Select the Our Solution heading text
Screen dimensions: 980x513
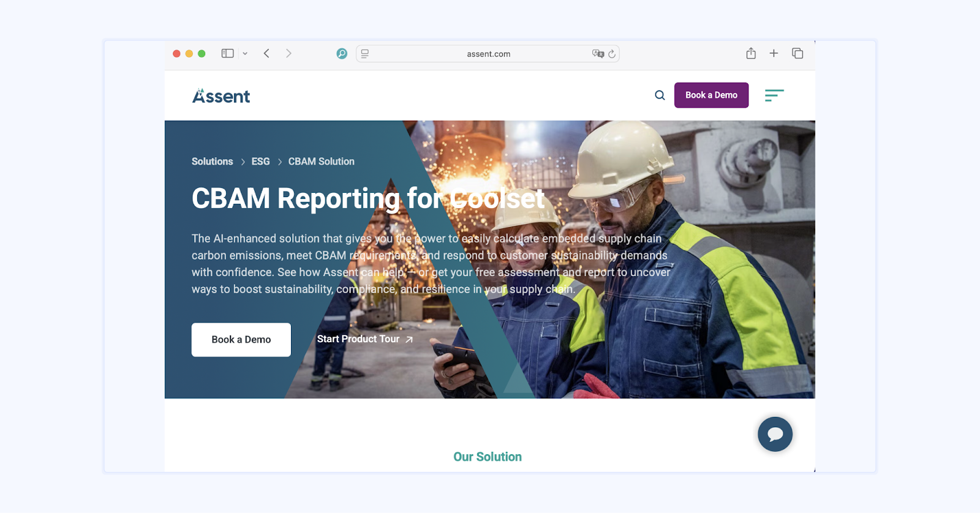pos(488,457)
